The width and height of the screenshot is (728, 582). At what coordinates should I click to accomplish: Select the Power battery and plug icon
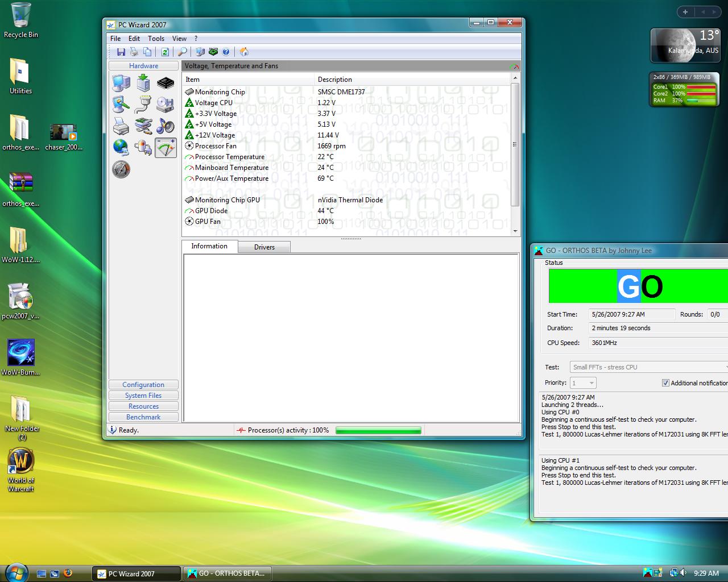pyautogui.click(x=143, y=147)
